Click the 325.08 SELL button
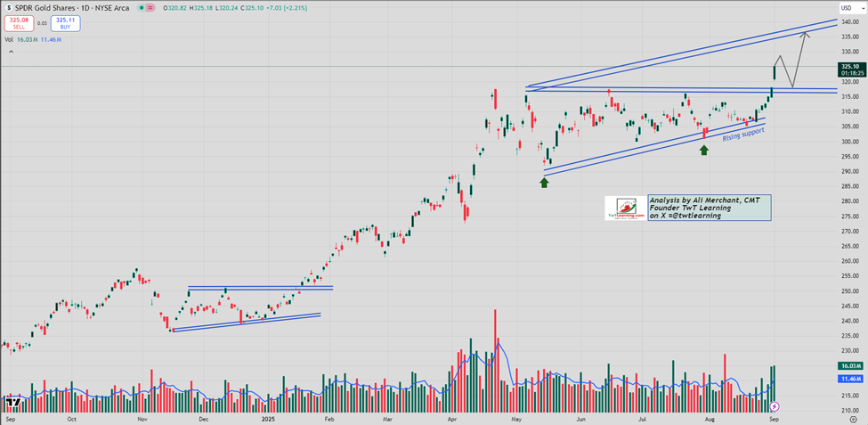Image resolution: width=868 pixels, height=425 pixels. coord(20,22)
